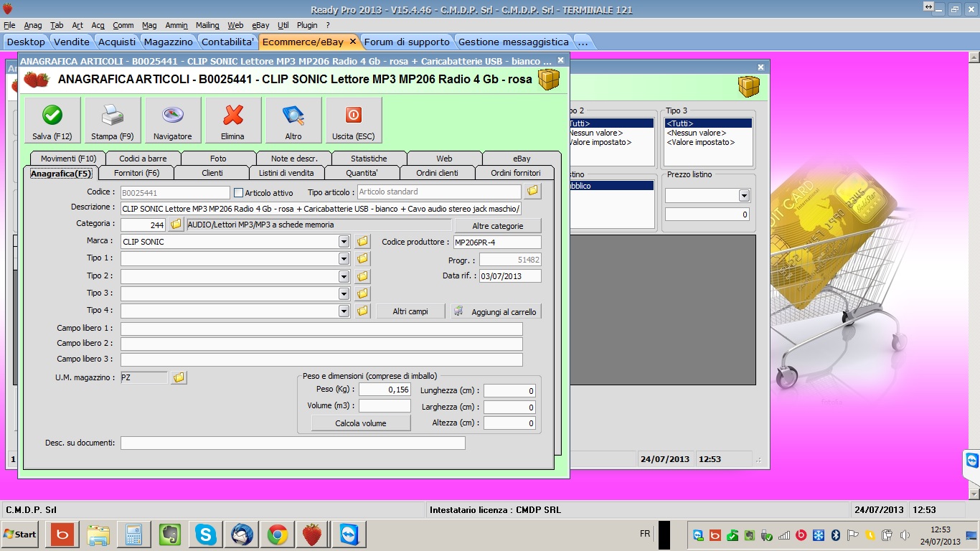Switch to Ready Pro strawberry taskbar icon

tap(313, 534)
